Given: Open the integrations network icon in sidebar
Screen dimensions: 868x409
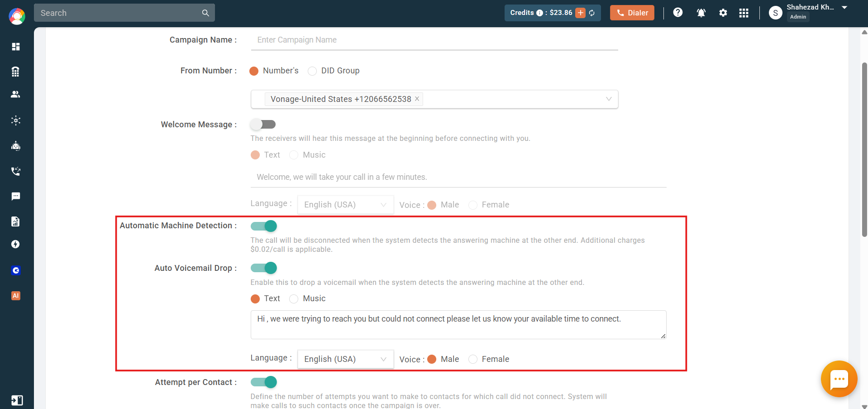Looking at the screenshot, I should pyautogui.click(x=16, y=120).
